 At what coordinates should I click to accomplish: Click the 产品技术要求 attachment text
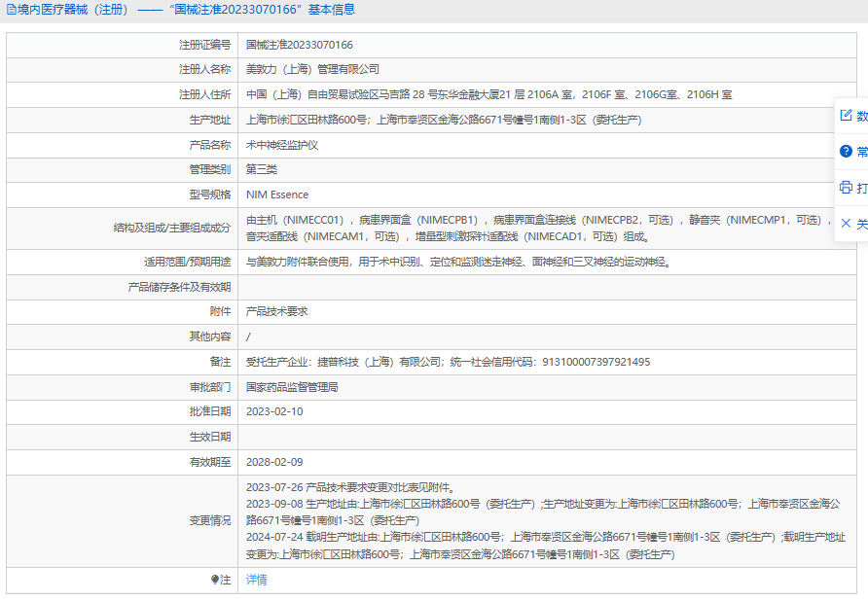coord(276,311)
